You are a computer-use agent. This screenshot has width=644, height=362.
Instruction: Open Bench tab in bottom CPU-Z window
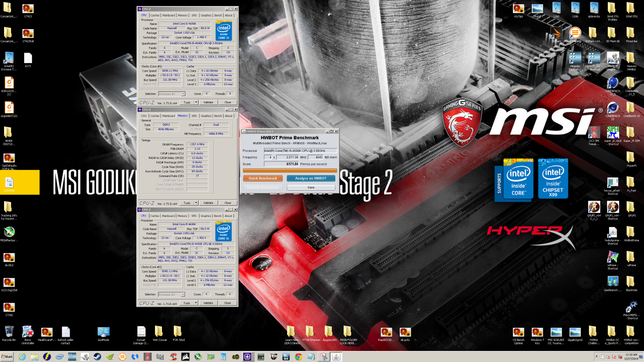pyautogui.click(x=218, y=216)
